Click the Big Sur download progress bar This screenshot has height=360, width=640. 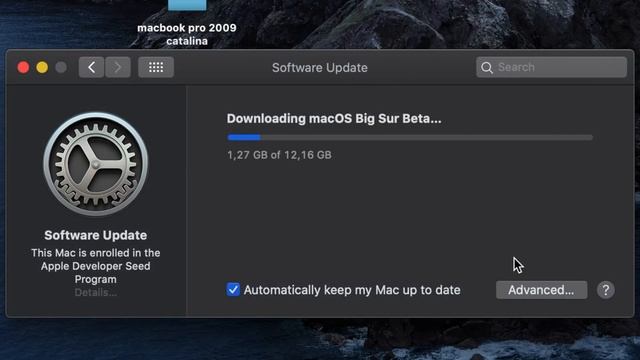pyautogui.click(x=410, y=138)
